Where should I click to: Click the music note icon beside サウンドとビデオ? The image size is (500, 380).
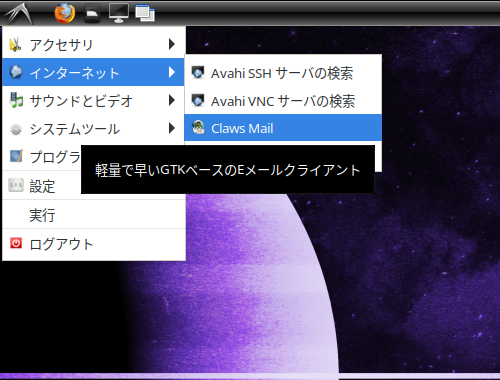(x=16, y=100)
